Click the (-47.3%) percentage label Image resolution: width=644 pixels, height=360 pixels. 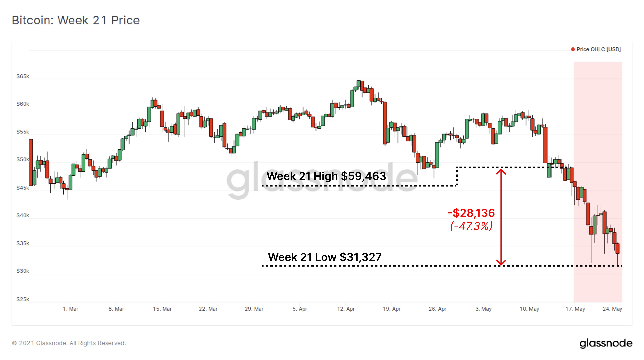click(x=471, y=226)
